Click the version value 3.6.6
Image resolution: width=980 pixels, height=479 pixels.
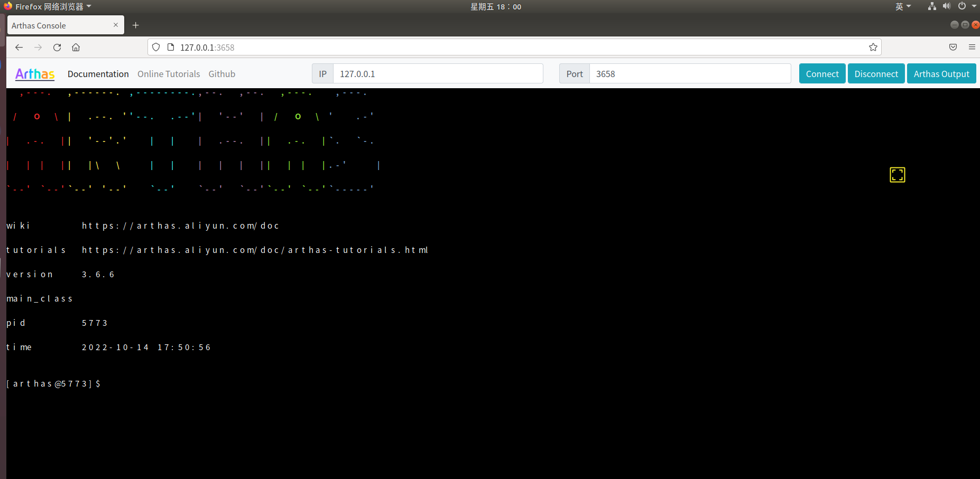[x=98, y=275]
